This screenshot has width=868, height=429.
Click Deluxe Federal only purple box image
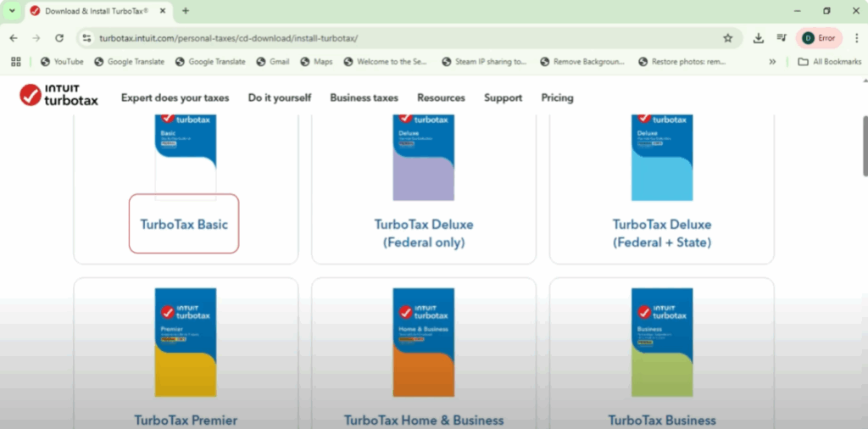tap(424, 157)
